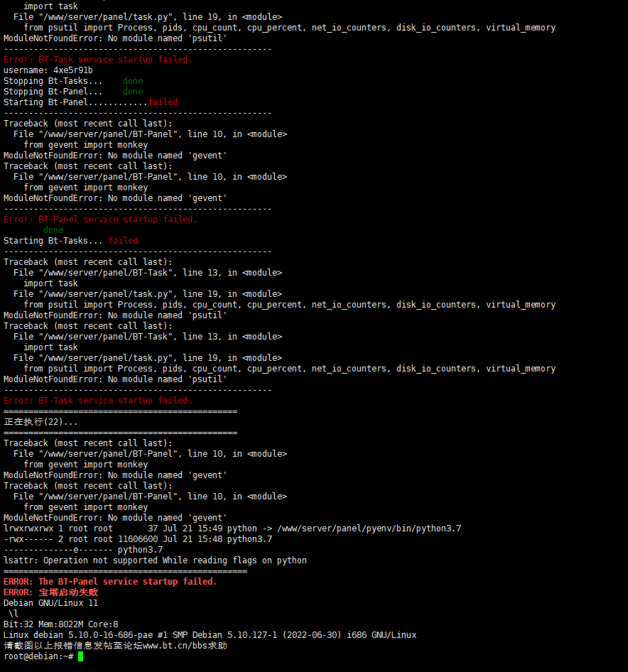Viewport: 628px width, 672px height.
Task: Select the '-------------e------- python3.7' attribute line
Action: (83, 550)
